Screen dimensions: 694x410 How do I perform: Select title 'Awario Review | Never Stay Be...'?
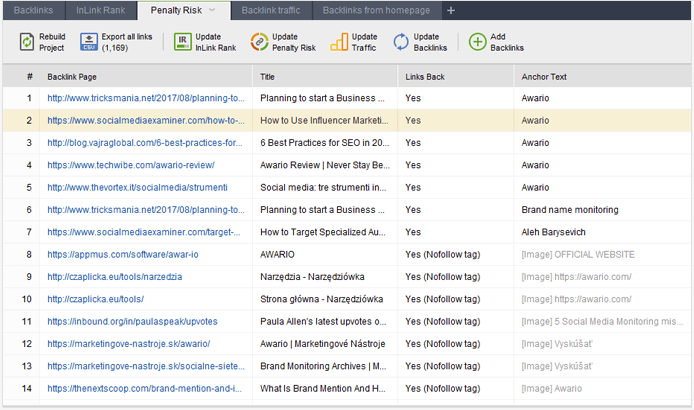coord(325,165)
